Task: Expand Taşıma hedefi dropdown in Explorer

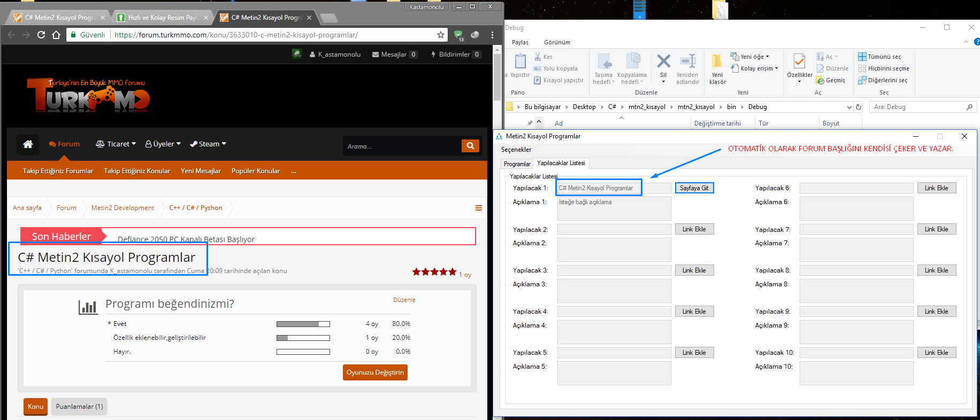Action: pos(604,68)
